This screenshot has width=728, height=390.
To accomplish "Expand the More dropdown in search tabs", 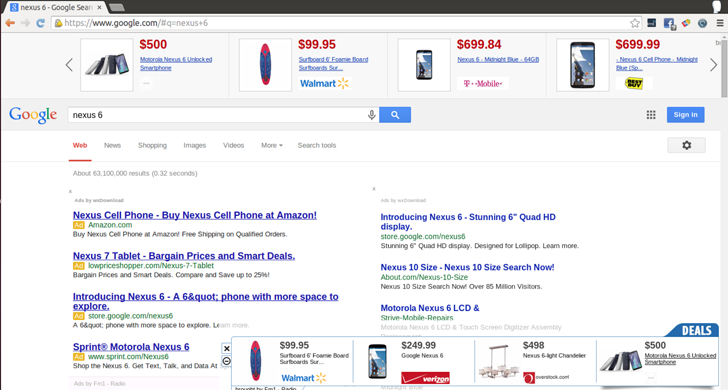I will [272, 145].
